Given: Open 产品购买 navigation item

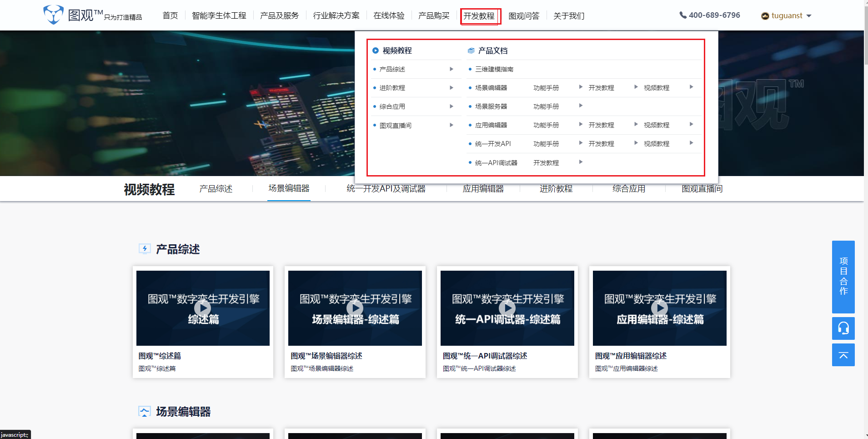Looking at the screenshot, I should click(434, 15).
